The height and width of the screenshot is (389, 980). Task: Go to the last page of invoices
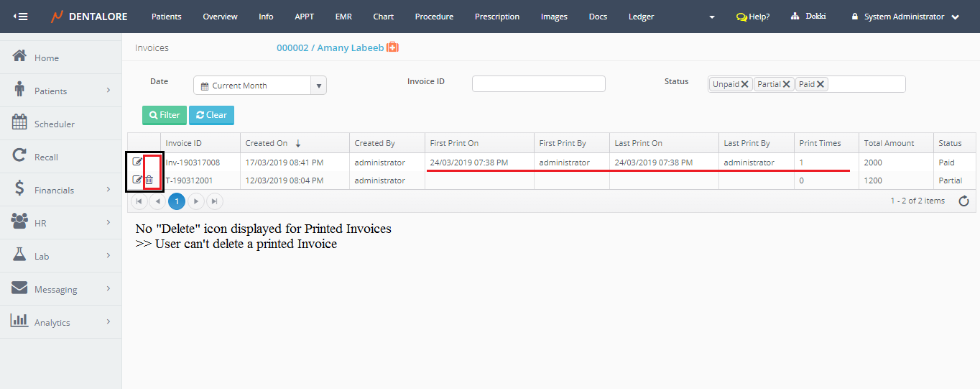point(215,201)
